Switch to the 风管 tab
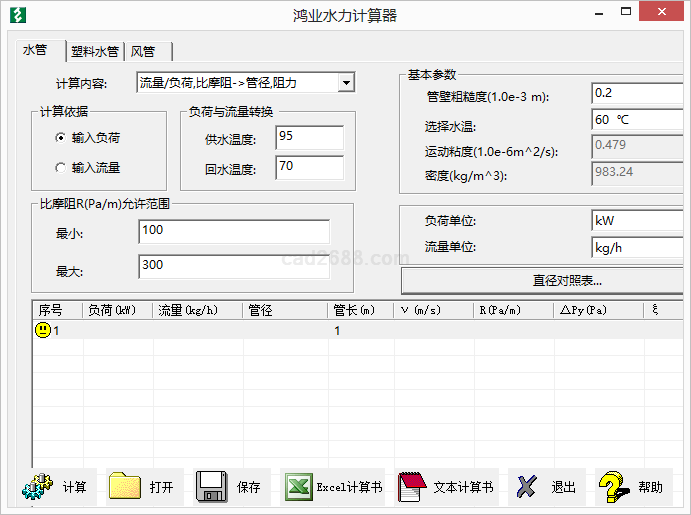This screenshot has width=691, height=515. click(148, 52)
